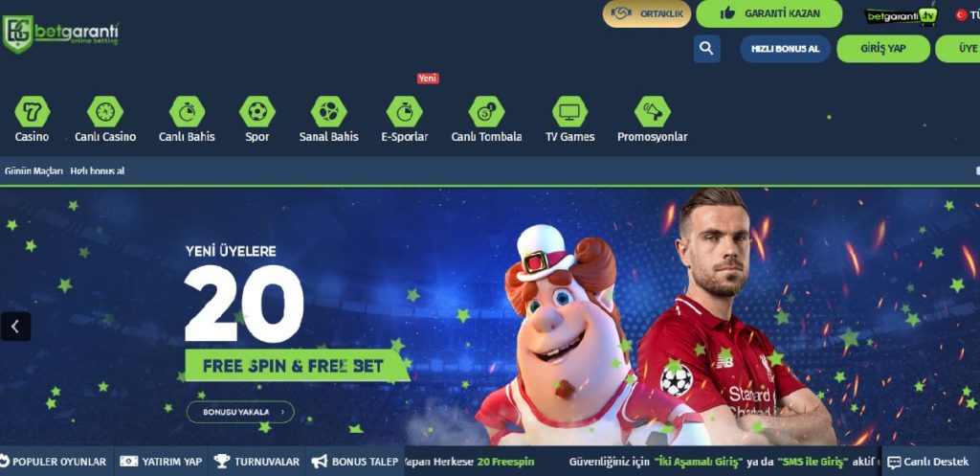Open the Spor soccer ball icon

coord(256,112)
